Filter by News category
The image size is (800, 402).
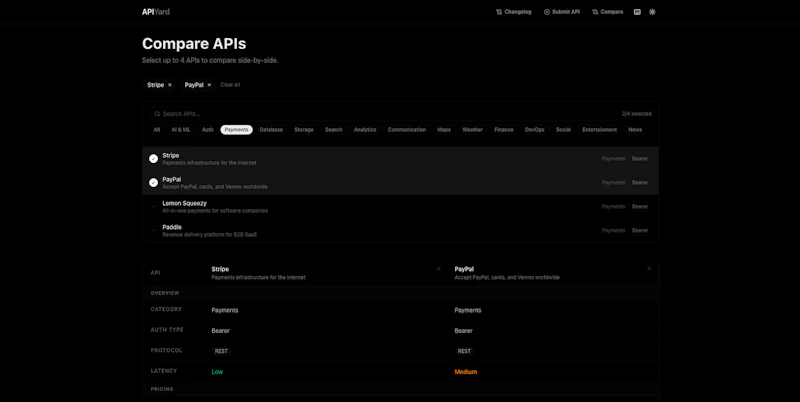(635, 130)
